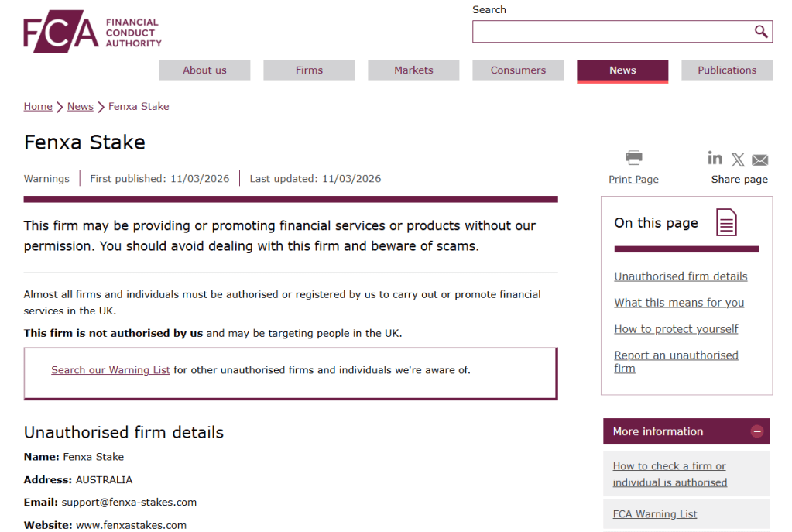Open the Markets menu

click(x=413, y=70)
